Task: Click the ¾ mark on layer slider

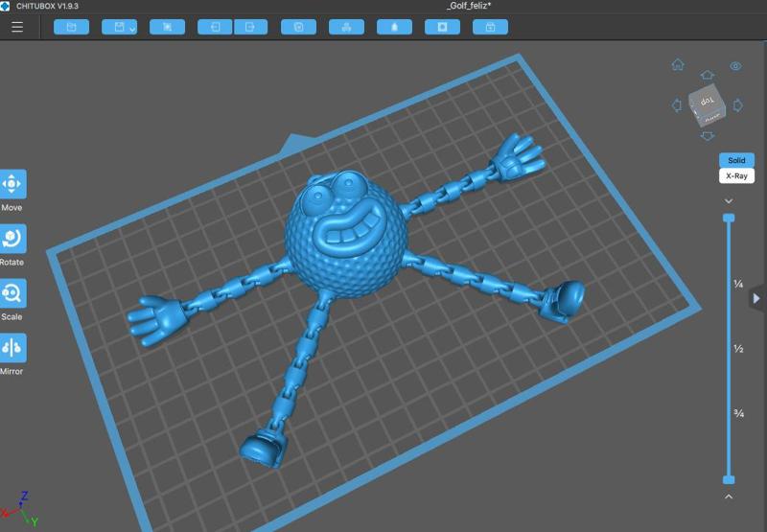Action: tap(738, 414)
